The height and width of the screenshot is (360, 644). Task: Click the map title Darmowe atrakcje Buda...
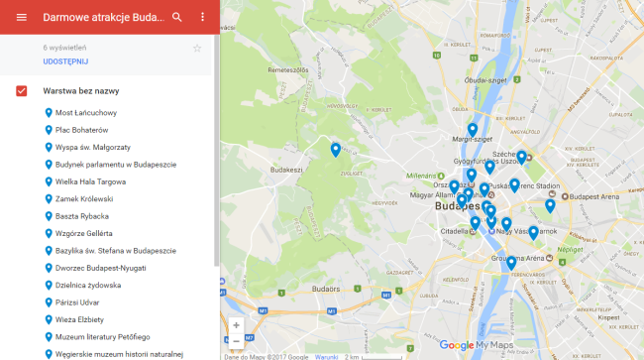point(103,17)
